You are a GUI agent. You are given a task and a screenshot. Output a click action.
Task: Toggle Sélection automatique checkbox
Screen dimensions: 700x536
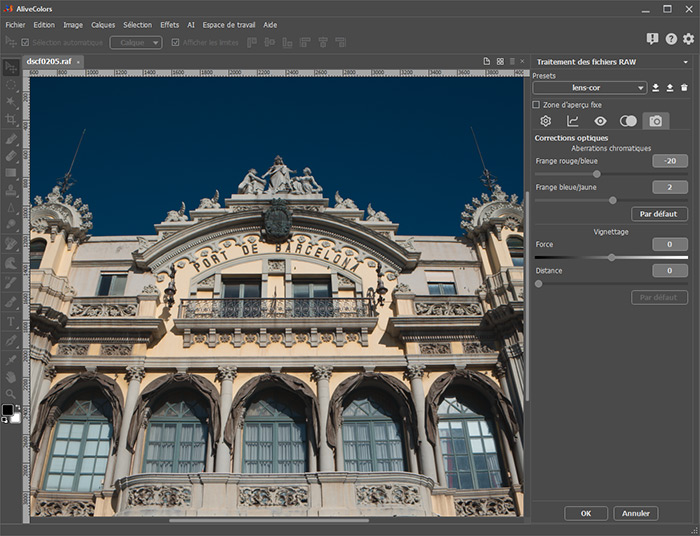click(25, 42)
